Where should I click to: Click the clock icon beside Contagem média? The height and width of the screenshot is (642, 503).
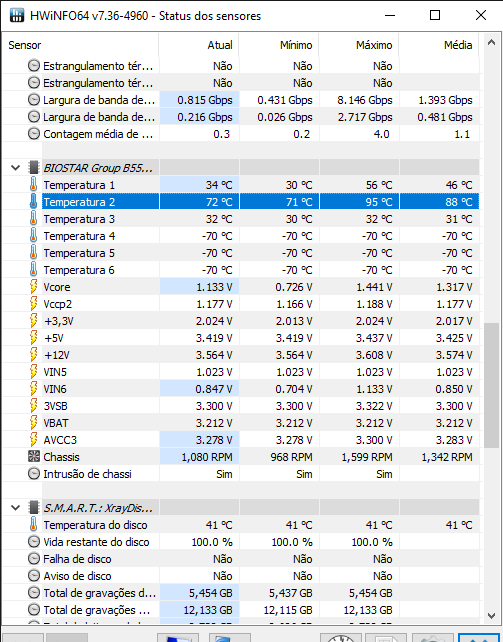pyautogui.click(x=34, y=134)
